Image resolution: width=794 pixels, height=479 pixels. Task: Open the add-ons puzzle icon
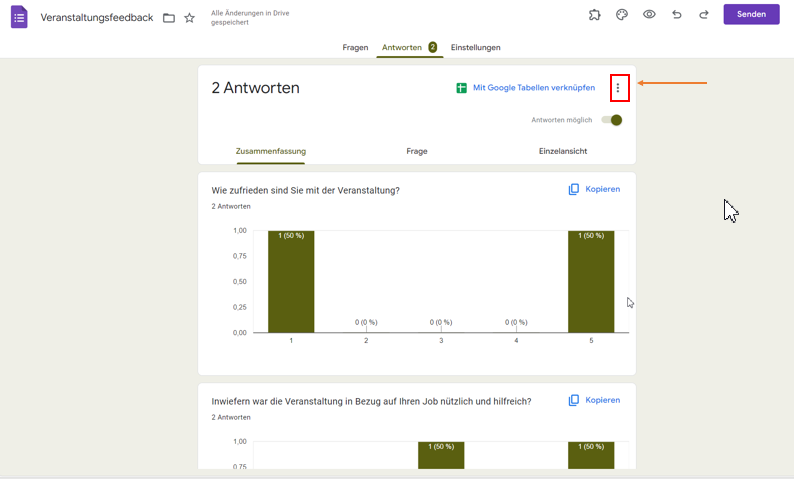[594, 15]
